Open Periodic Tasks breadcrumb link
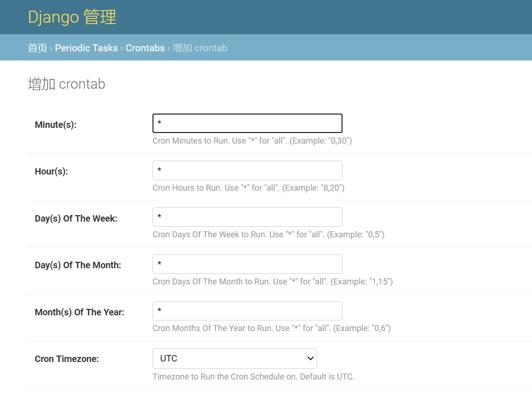Image resolution: width=532 pixels, height=398 pixels. 86,48
